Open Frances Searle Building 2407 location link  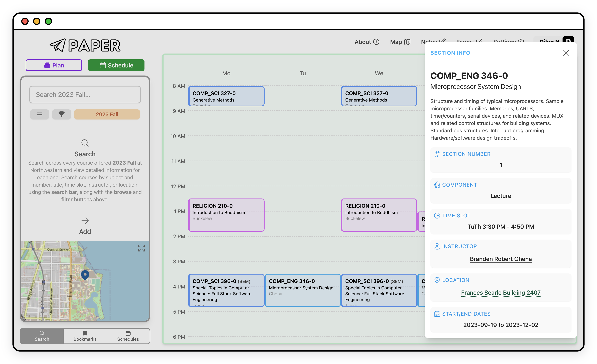[501, 293]
